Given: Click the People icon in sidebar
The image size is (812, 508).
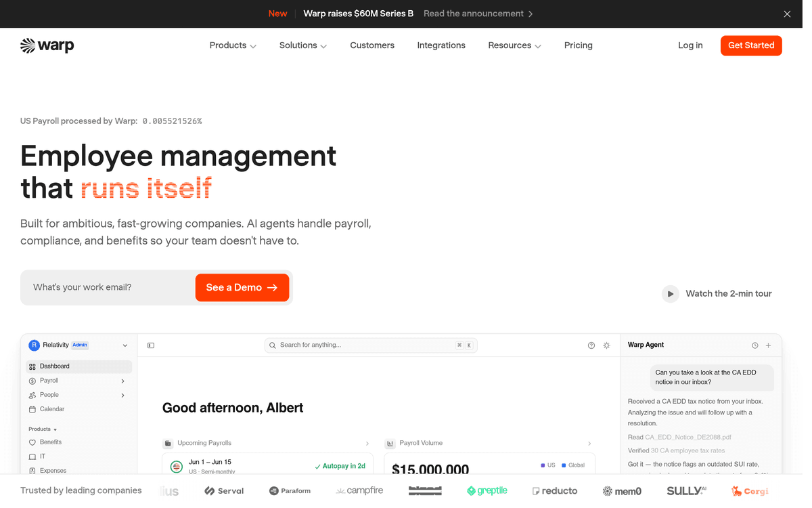Looking at the screenshot, I should [32, 395].
